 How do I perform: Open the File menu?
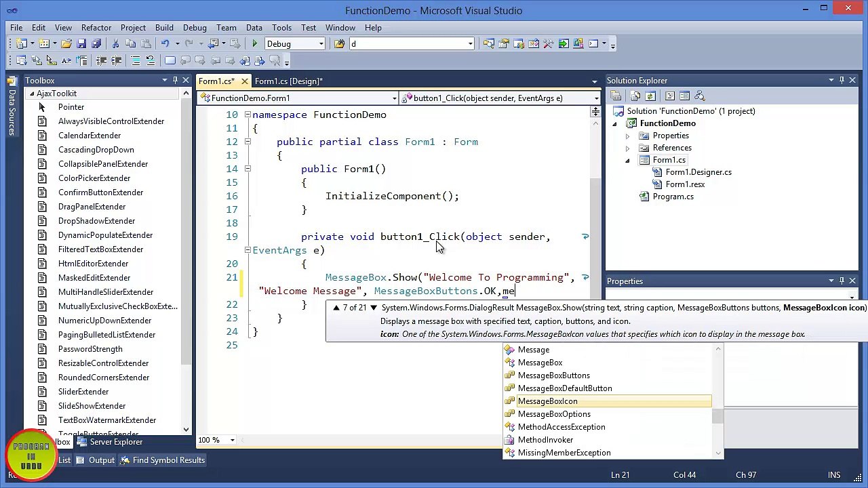coord(16,28)
